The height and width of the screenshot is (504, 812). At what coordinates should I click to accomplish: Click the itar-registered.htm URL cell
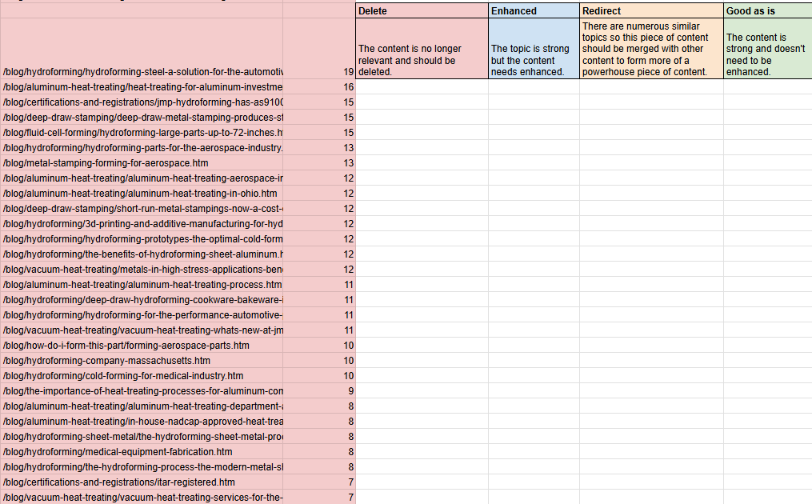click(x=142, y=482)
